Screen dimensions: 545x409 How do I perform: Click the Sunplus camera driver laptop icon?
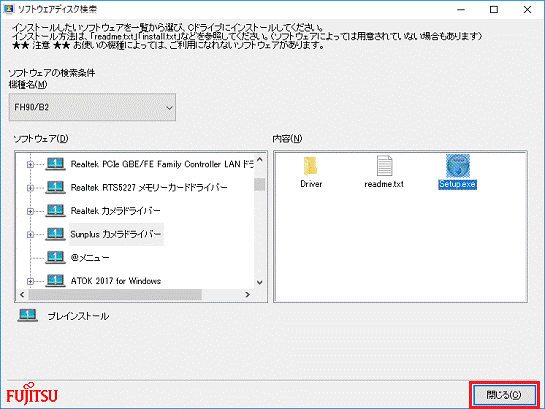[55, 234]
